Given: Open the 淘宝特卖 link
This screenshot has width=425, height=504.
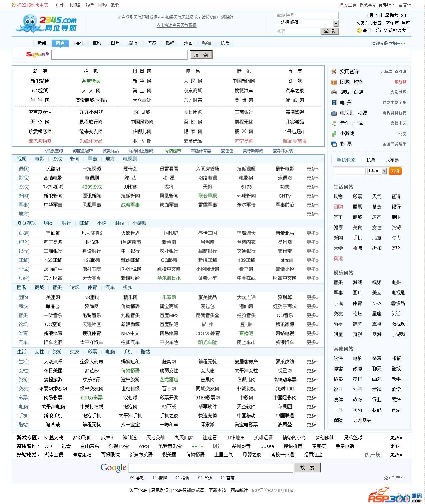Looking at the screenshot, I should [x=91, y=81].
